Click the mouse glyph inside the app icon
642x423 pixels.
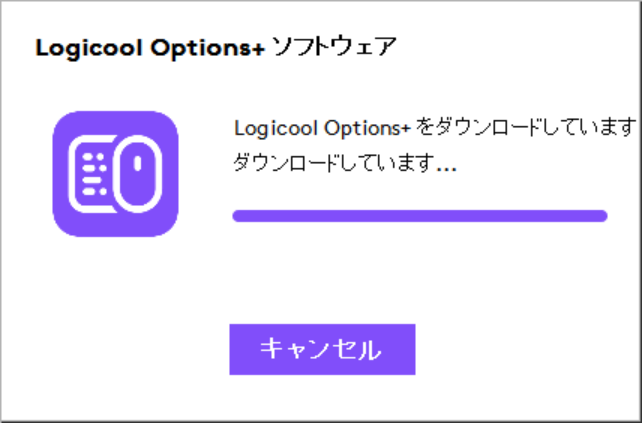point(138,174)
